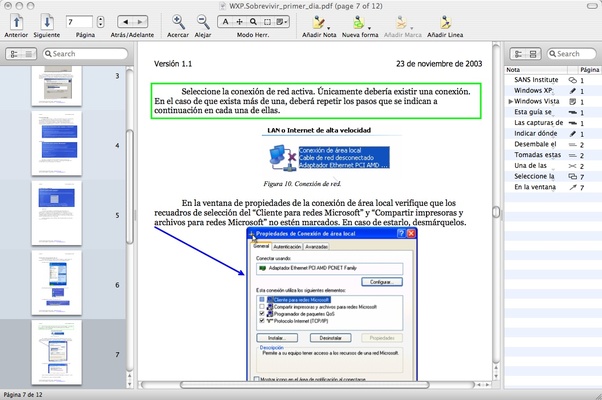Navigate forward with Adelante arrow
This screenshot has height=400, width=602.
(x=140, y=22)
